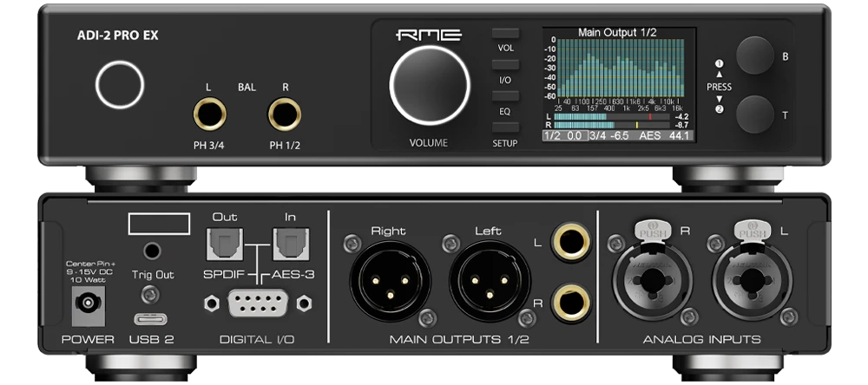The width and height of the screenshot is (868, 385).
Task: Click rotary encoder knob B
Action: (754, 55)
